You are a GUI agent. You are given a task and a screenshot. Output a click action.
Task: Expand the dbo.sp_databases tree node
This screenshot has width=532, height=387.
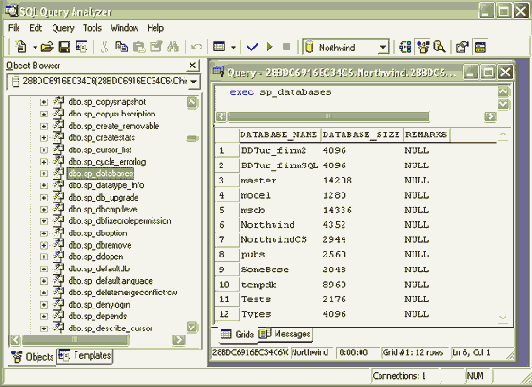[x=44, y=174]
